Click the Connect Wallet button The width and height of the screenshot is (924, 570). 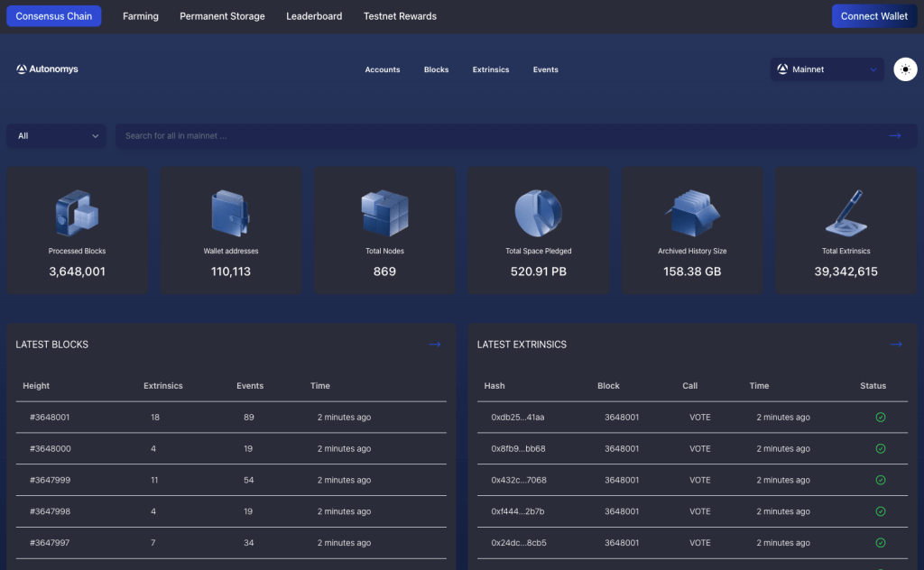pyautogui.click(x=873, y=16)
